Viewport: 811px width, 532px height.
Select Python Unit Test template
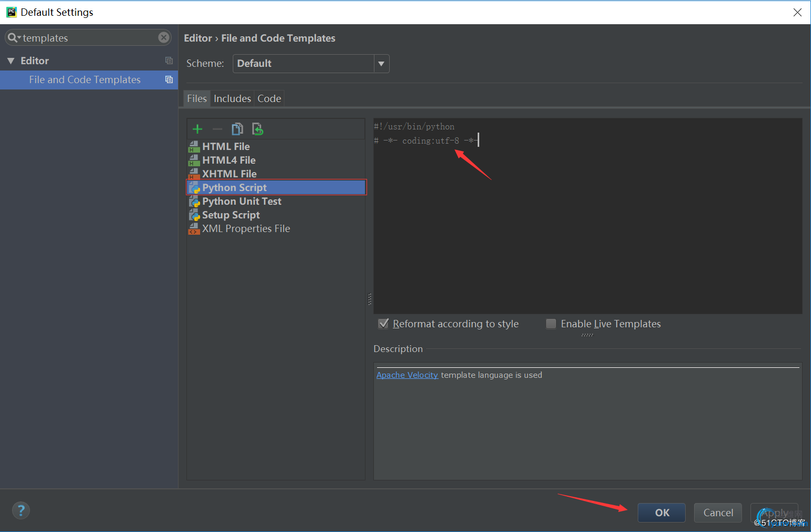coord(242,202)
